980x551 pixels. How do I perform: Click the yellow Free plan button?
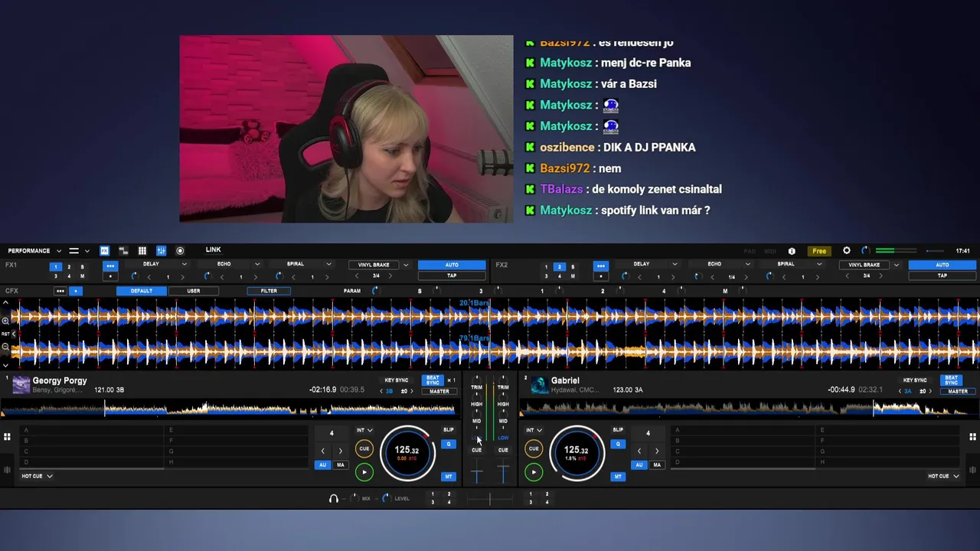click(x=819, y=251)
